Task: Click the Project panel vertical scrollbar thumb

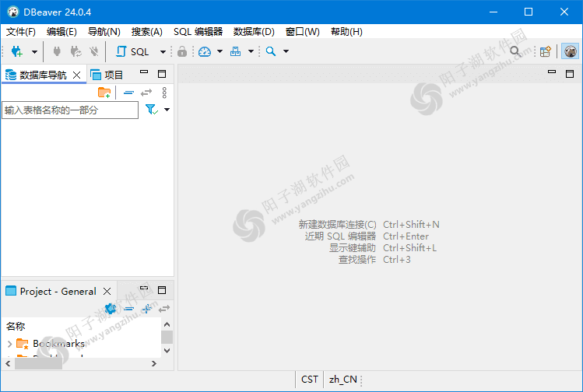Action: [167, 338]
